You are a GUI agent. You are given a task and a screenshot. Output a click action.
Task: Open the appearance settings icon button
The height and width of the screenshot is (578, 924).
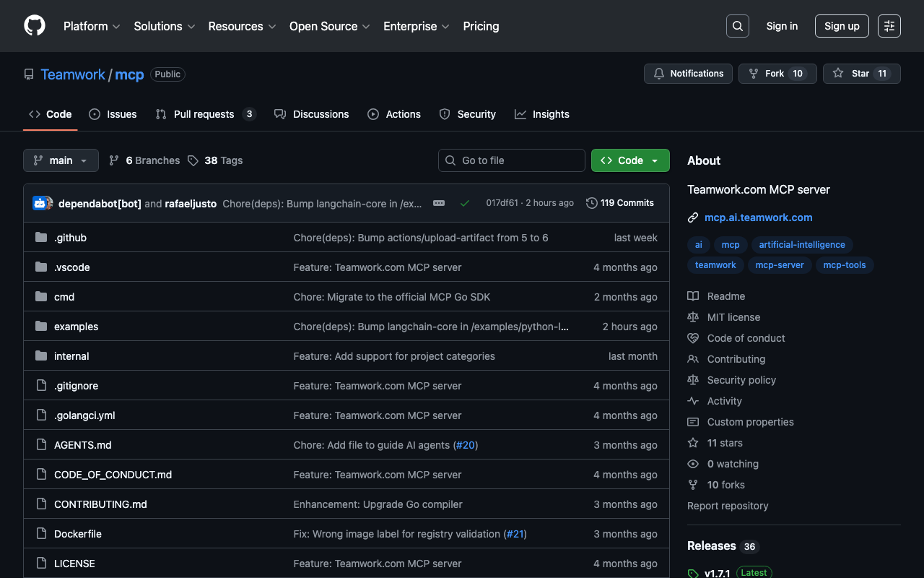coord(889,26)
